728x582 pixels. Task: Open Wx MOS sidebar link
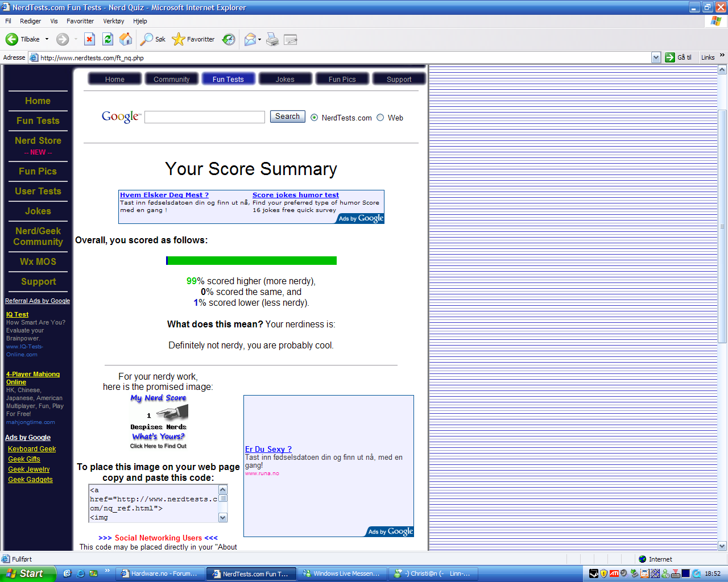(38, 261)
